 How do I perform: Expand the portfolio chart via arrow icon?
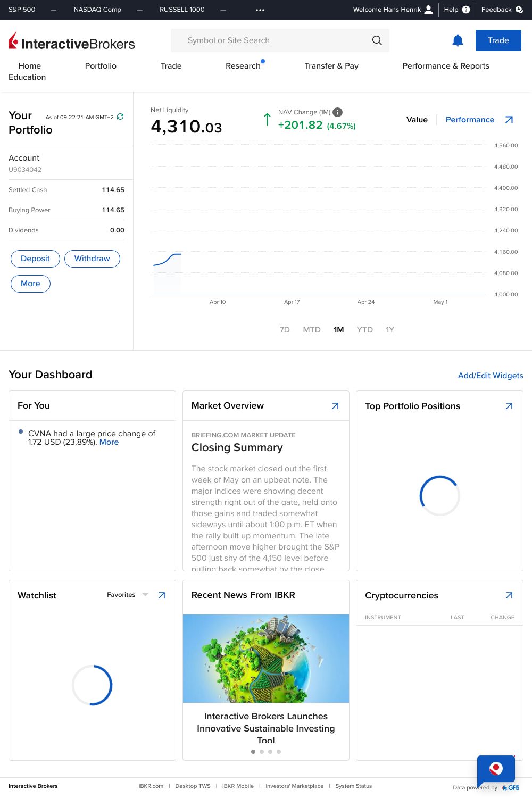click(x=509, y=120)
